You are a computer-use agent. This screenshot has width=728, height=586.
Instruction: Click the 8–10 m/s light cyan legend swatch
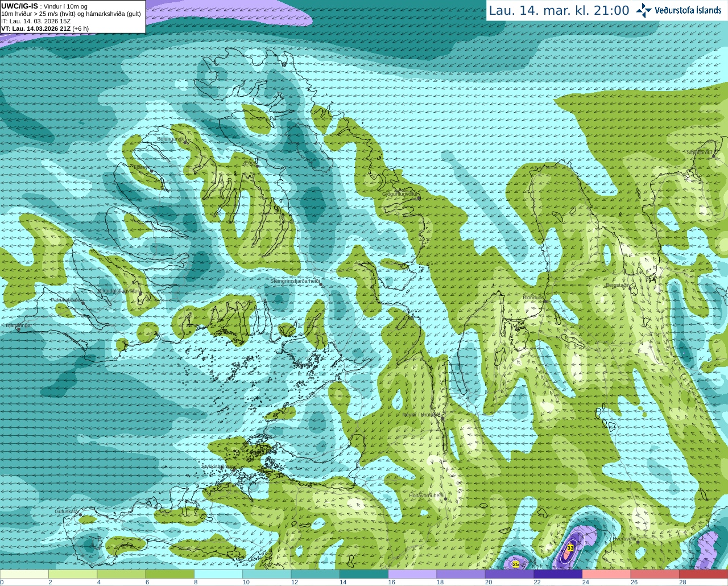pos(218,574)
